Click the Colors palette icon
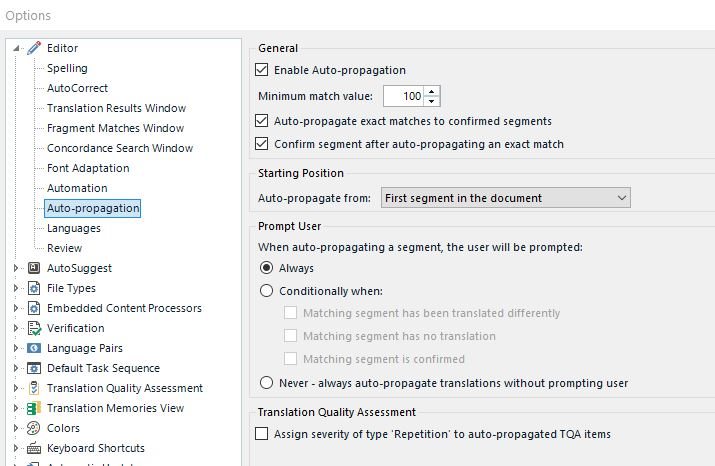Image resolution: width=715 pixels, height=466 pixels. click(x=34, y=428)
